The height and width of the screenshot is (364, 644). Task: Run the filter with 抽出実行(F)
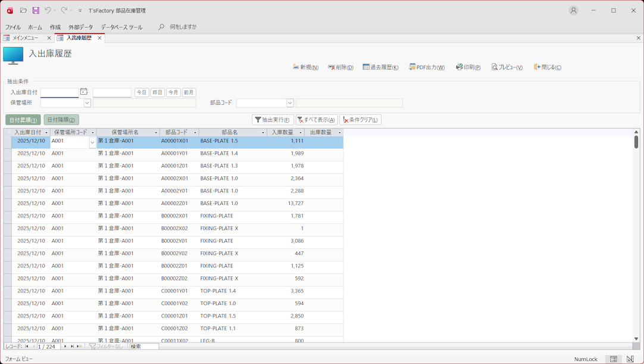point(273,120)
